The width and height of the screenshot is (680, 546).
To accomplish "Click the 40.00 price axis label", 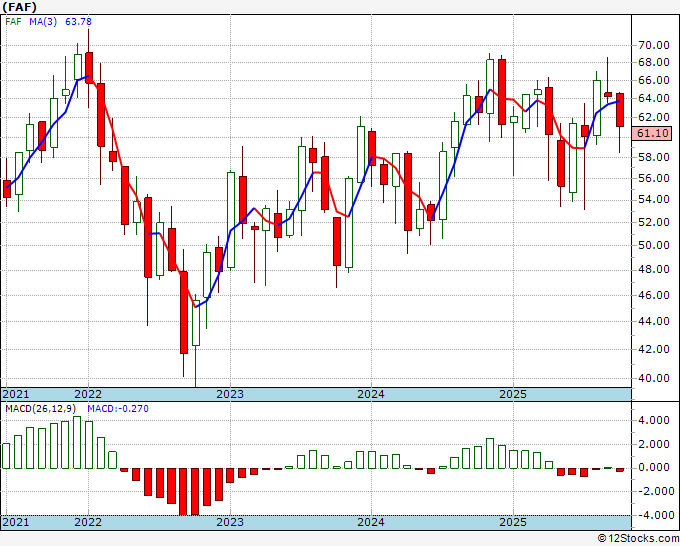I will (653, 378).
